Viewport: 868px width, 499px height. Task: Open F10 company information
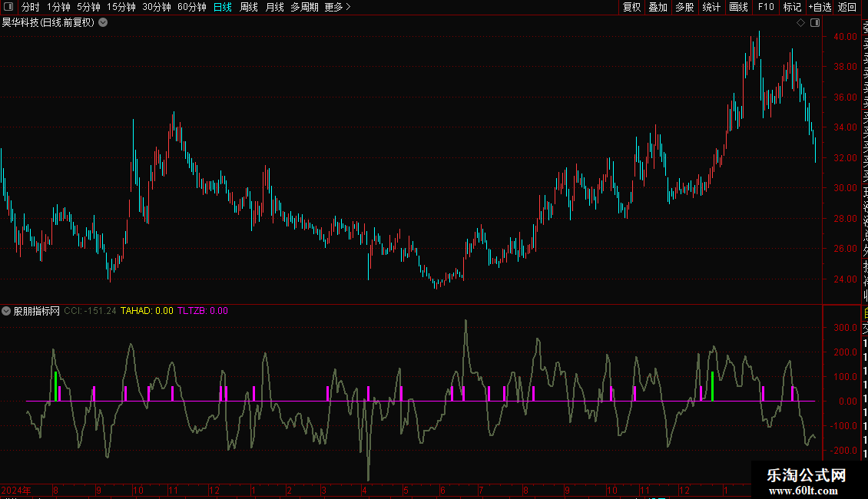[766, 7]
